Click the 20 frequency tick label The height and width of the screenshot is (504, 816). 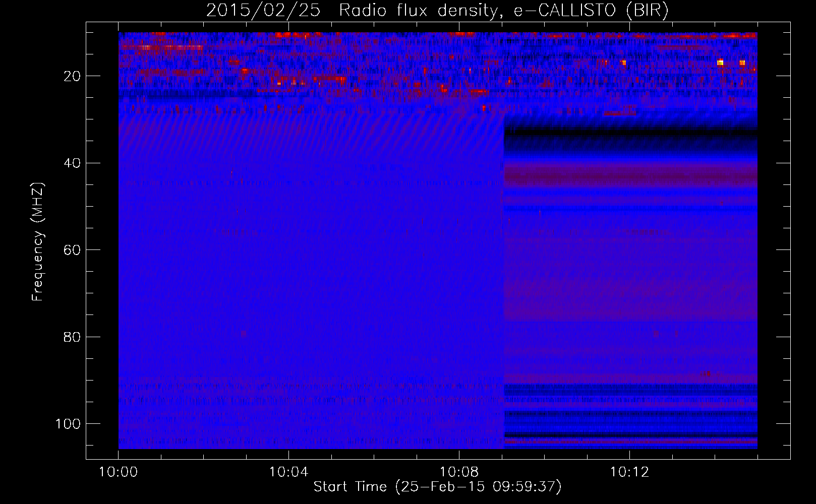coord(73,76)
